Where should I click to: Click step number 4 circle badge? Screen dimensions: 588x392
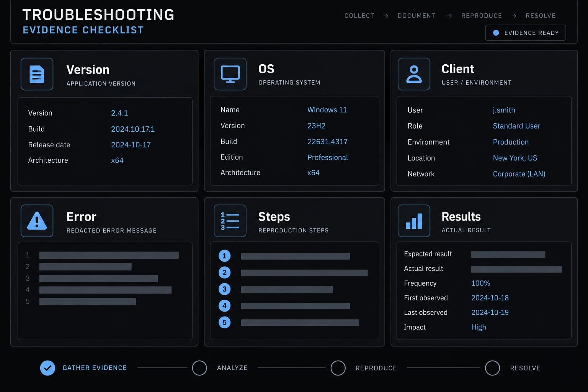point(224,305)
